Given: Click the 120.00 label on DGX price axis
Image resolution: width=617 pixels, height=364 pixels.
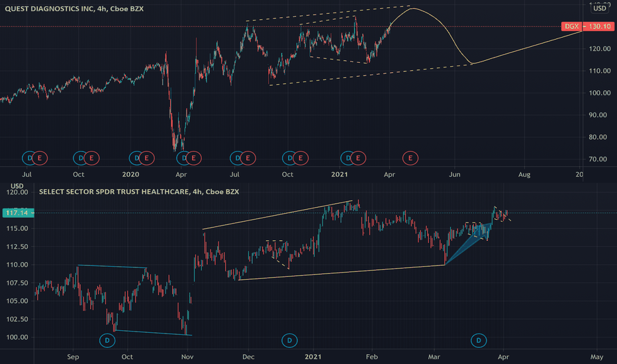Looking at the screenshot, I should (600, 49).
